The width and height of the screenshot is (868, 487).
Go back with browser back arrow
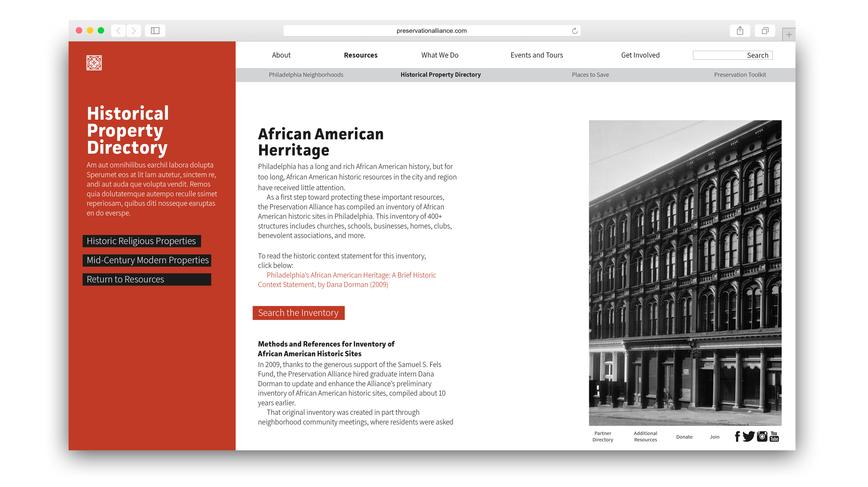click(x=118, y=31)
